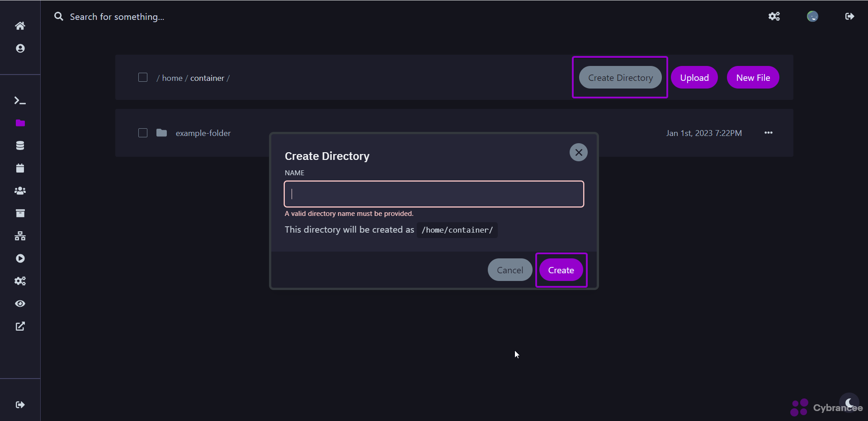Viewport: 868px width, 421px height.
Task: Toggle dark mode with the moon button
Action: coord(849,403)
